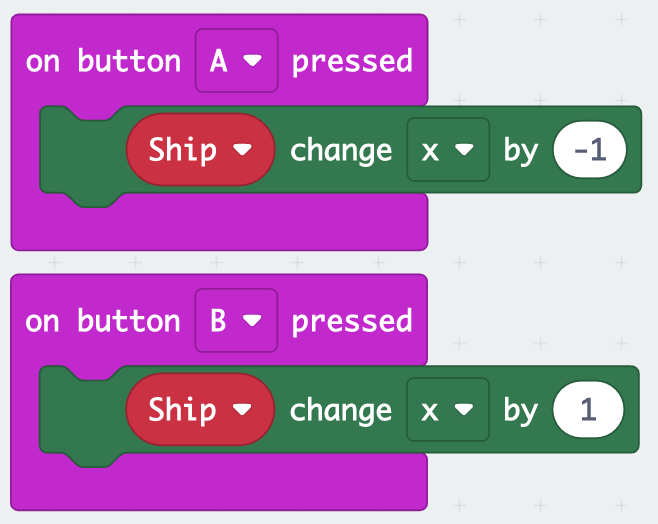Viewport: 658px width, 524px height.
Task: Click the 1 value field
Action: pos(588,409)
